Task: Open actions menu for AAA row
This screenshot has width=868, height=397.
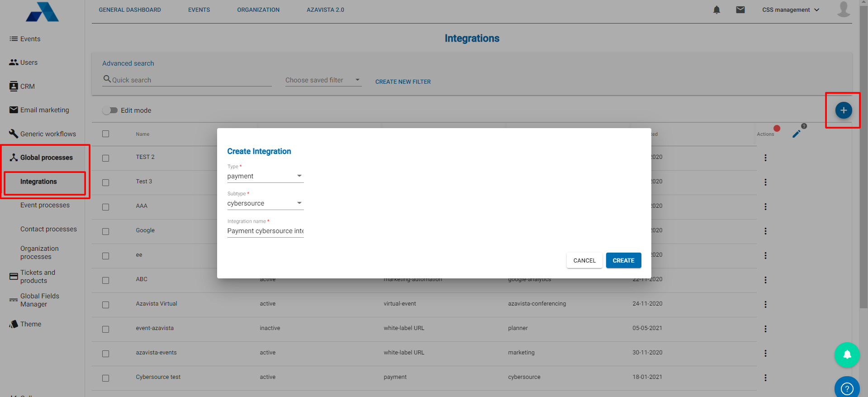Action: pos(765,207)
